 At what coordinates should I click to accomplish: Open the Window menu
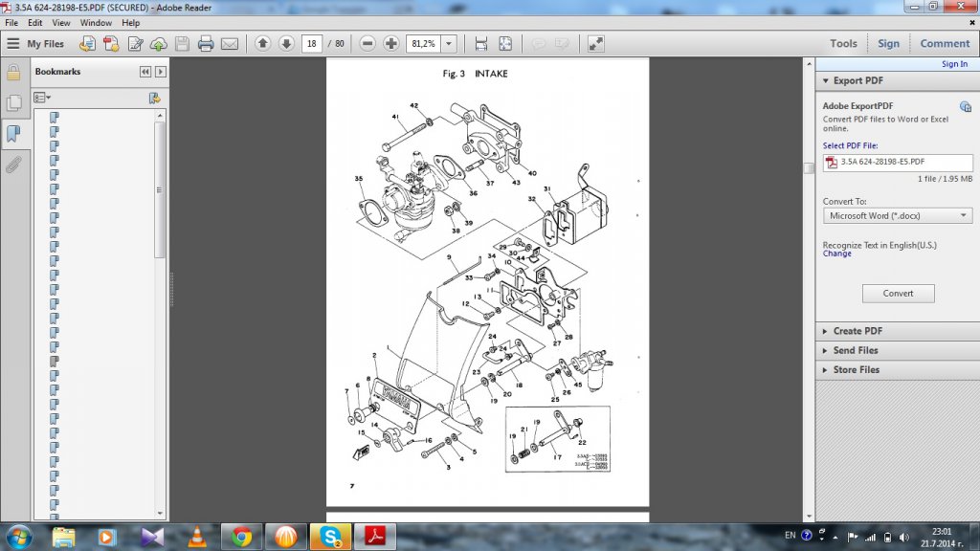(x=96, y=22)
